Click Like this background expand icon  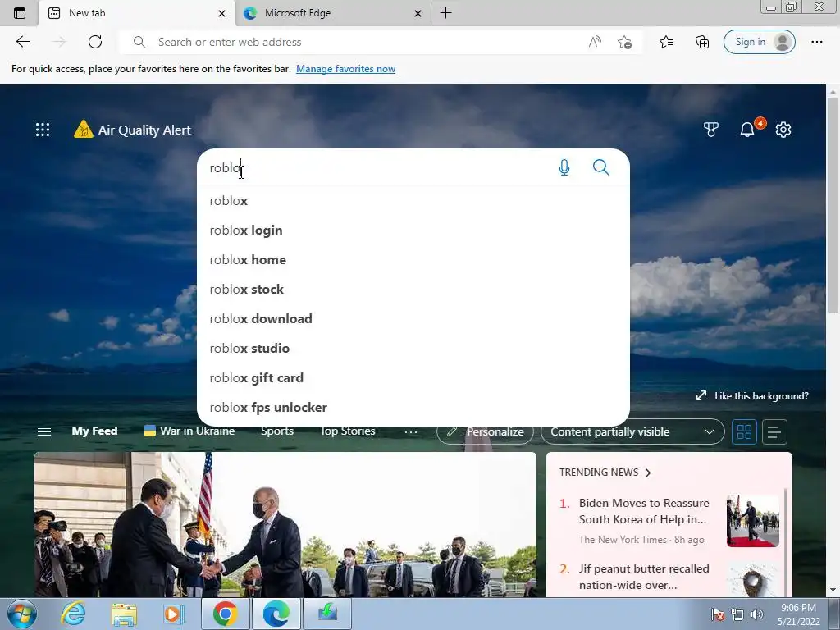click(701, 396)
